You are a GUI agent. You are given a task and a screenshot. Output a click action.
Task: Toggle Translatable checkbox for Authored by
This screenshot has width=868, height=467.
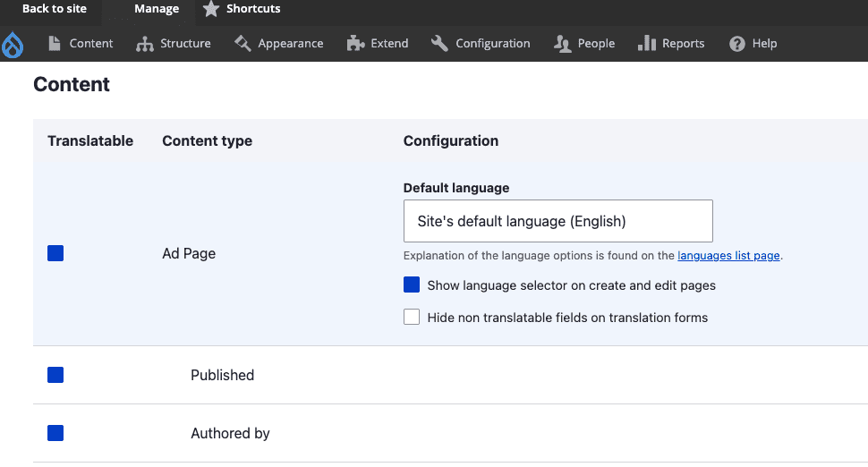(x=55, y=433)
